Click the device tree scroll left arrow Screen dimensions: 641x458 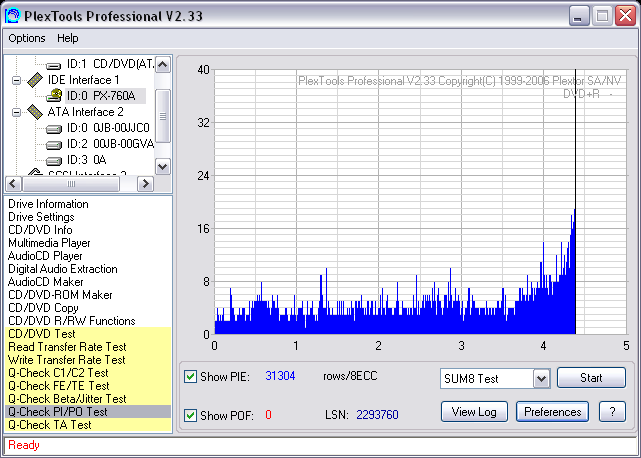coord(13,184)
